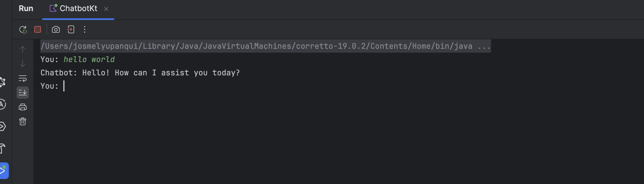Open the vertical three-dot more menu

85,29
